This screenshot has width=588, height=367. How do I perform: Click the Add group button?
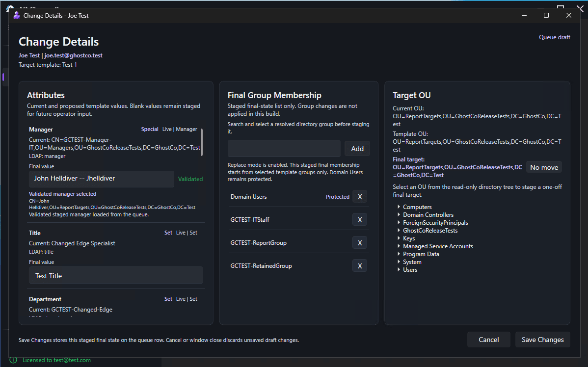coord(357,149)
